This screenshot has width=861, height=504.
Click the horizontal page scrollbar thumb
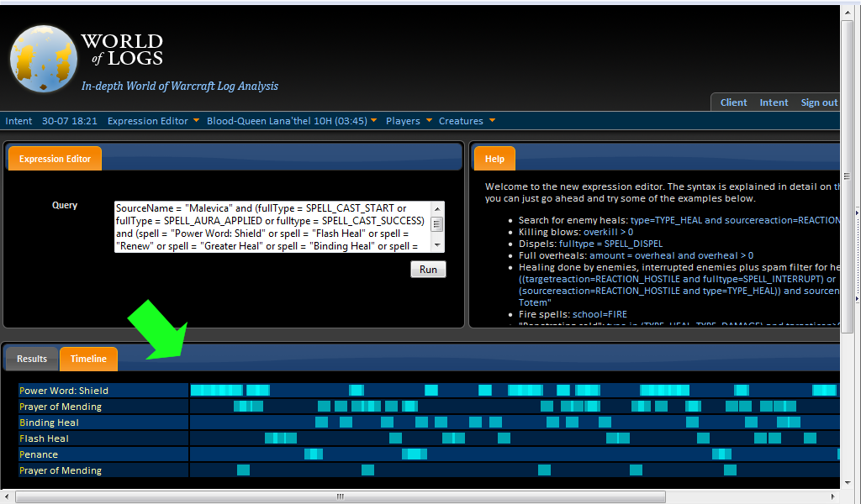[x=341, y=497]
